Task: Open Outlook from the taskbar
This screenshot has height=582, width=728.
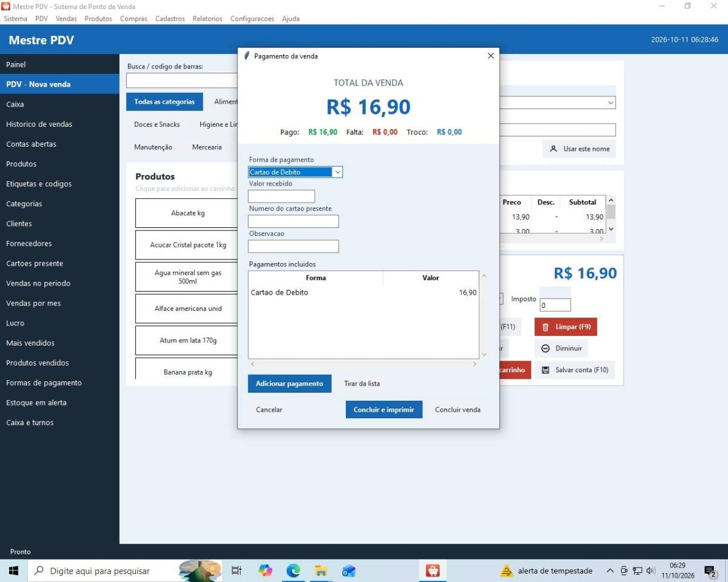Action: coord(349,570)
